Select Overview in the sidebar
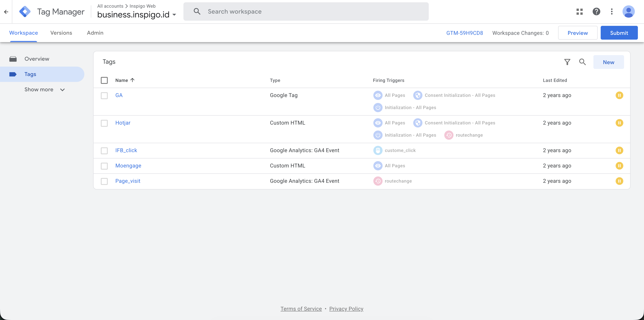Screen dimensions: 644x320 [x=42, y=59]
